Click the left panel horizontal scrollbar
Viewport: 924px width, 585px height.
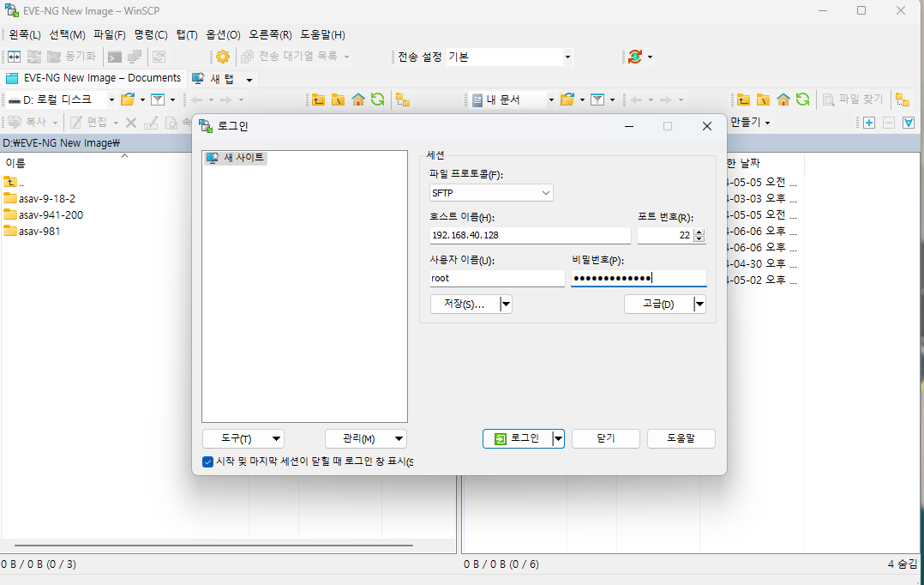(213, 546)
